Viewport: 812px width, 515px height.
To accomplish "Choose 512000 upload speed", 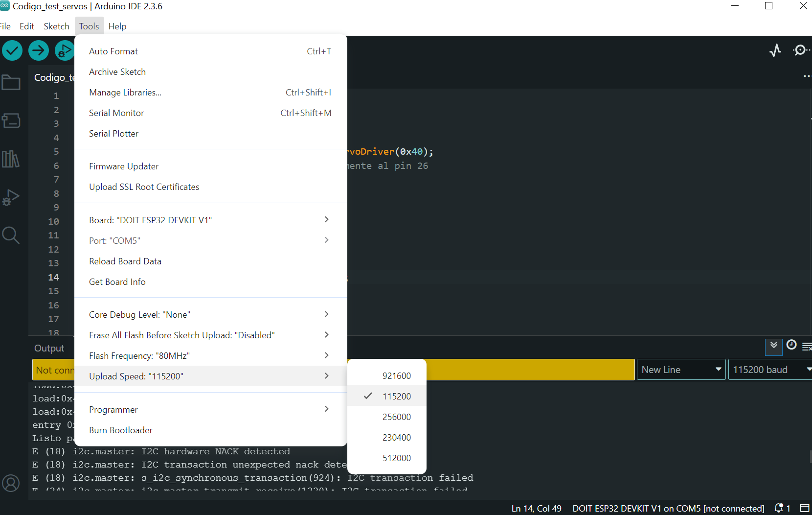I will pyautogui.click(x=387, y=458).
